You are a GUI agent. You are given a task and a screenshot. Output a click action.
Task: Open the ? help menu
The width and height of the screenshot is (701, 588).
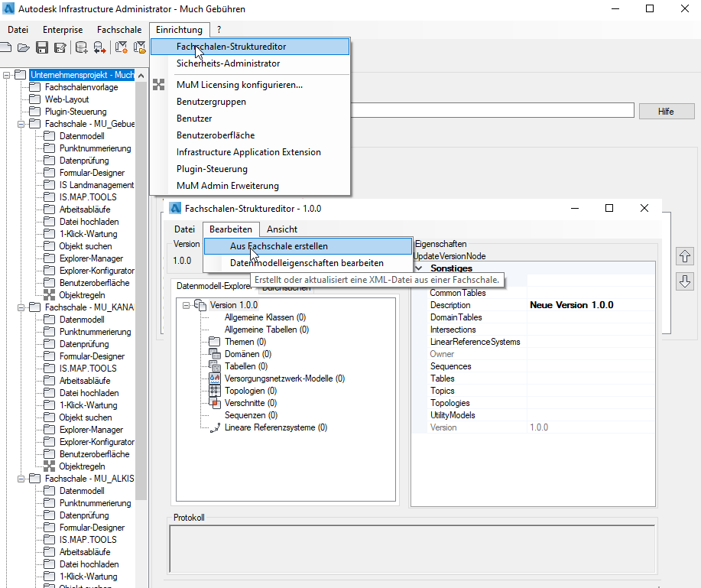[x=219, y=30]
